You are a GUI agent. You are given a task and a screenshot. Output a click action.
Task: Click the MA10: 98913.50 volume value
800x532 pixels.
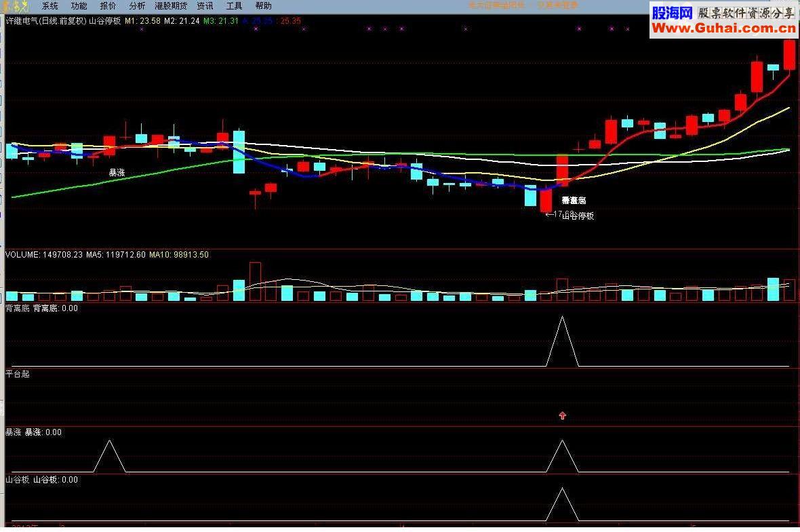[x=178, y=255]
